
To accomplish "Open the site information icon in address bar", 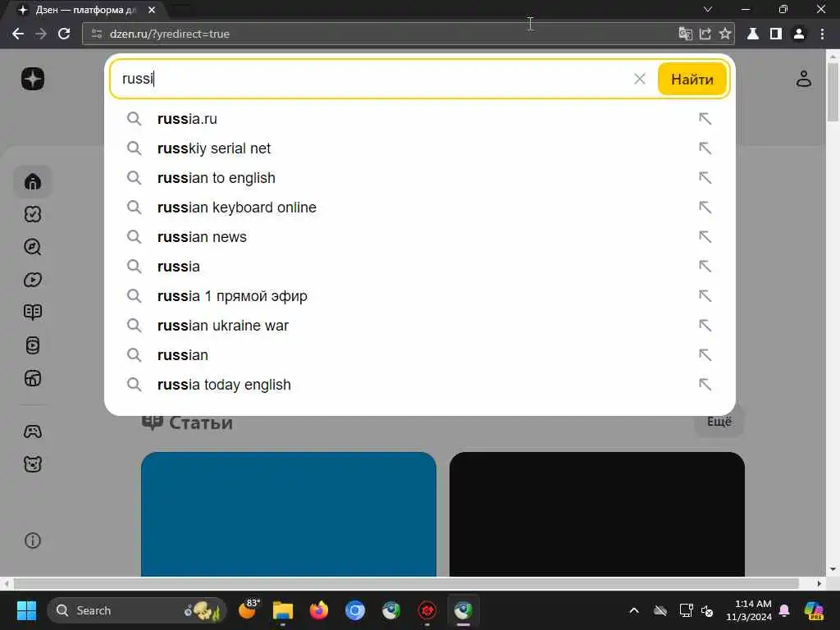I will pos(97,34).
